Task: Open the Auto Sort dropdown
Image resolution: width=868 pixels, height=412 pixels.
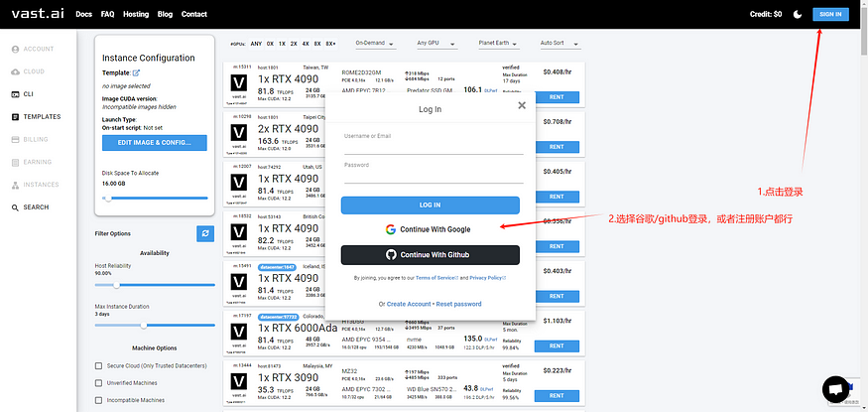Action: [560, 44]
